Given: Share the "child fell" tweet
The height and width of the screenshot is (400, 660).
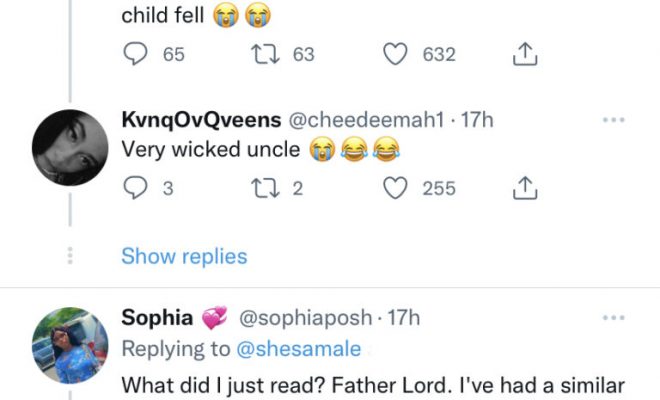Looking at the screenshot, I should click(x=525, y=56).
